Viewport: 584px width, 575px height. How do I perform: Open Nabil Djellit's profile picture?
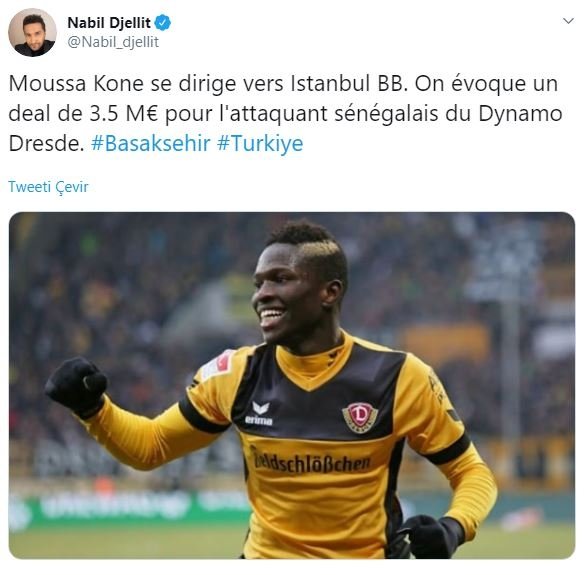(32, 32)
